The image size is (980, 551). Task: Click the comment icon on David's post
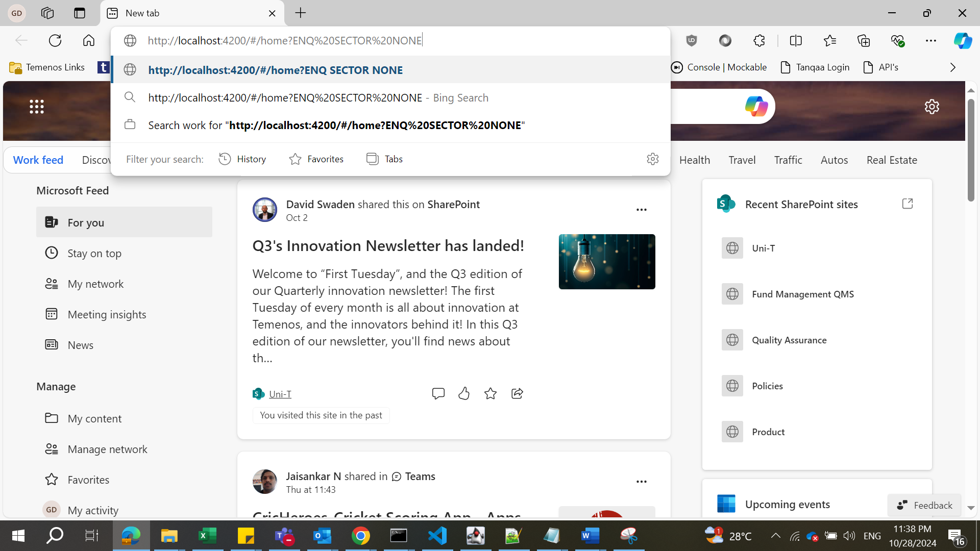point(438,393)
